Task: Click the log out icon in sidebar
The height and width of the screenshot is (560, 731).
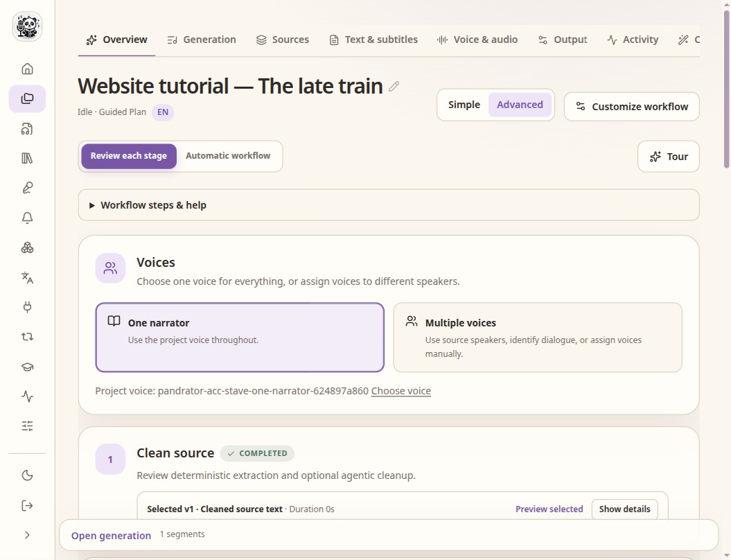Action: [x=27, y=505]
